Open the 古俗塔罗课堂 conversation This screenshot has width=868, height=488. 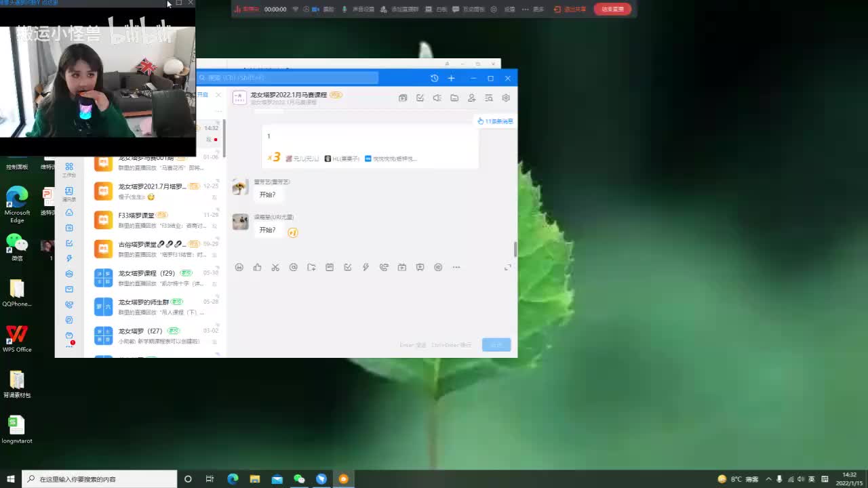pos(156,249)
